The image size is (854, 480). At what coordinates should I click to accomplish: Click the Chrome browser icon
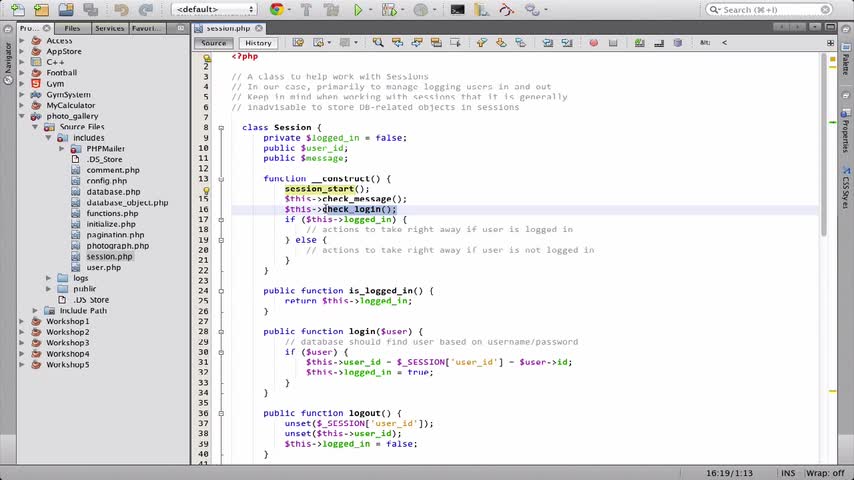click(x=277, y=9)
